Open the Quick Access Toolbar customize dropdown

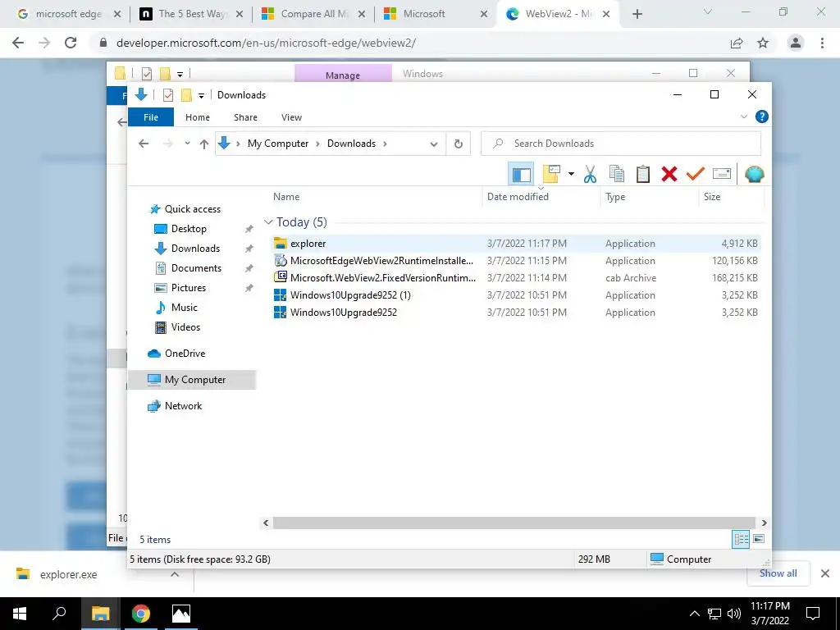point(201,95)
